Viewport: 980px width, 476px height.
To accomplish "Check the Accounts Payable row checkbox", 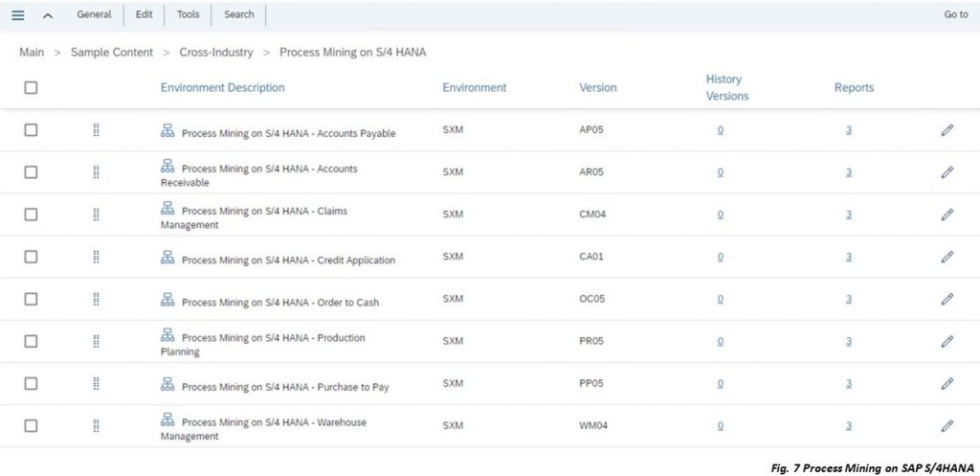I will (31, 130).
